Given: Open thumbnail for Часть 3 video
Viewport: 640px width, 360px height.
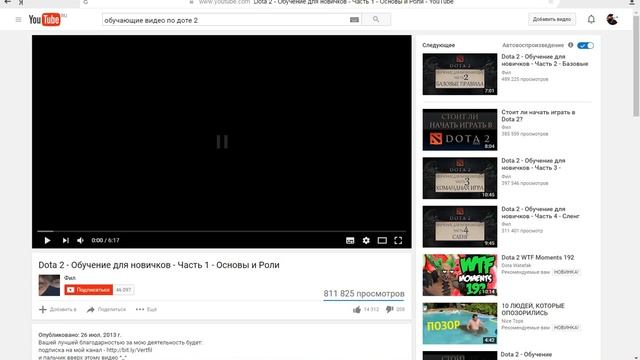Looking at the screenshot, I should tap(460, 178).
